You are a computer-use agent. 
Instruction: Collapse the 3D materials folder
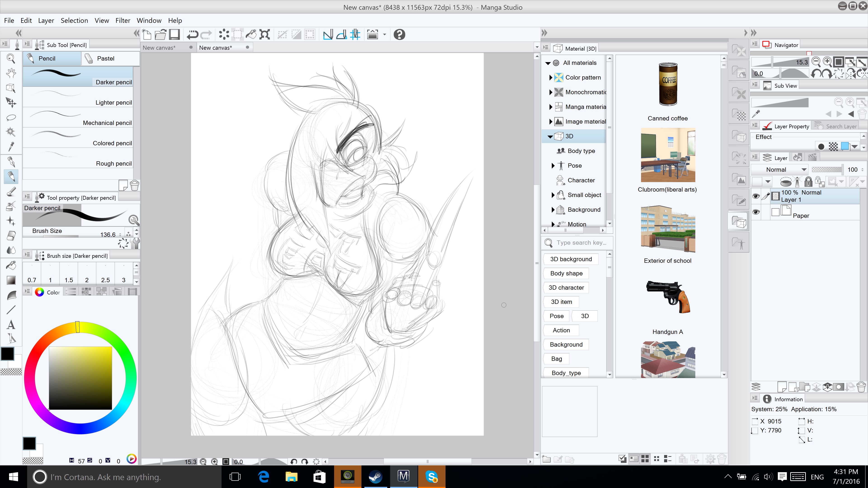(550, 136)
